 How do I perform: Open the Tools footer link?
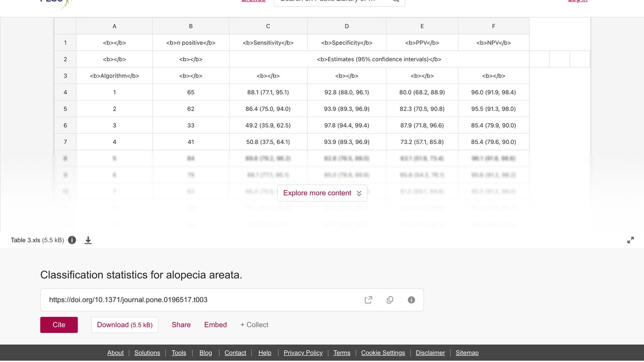tap(179, 353)
